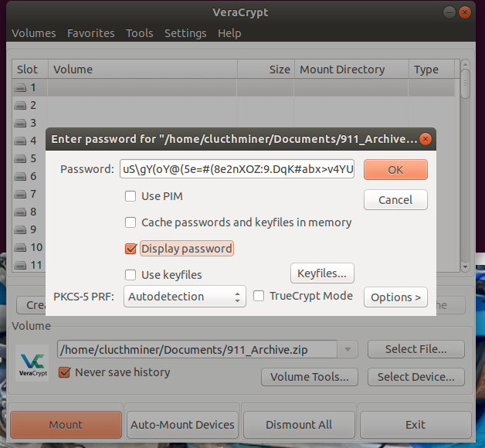Viewport: 485px width, 448px height.
Task: Open the Keyfiles... dialog
Action: 322,273
